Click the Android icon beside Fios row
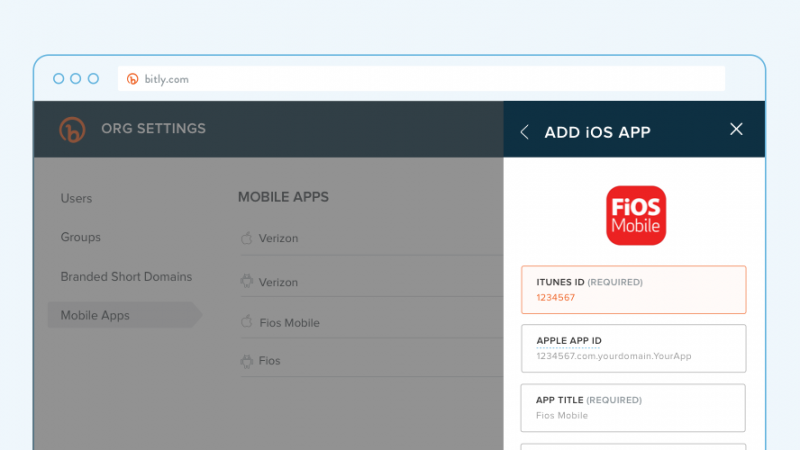800x450 pixels. tap(246, 361)
